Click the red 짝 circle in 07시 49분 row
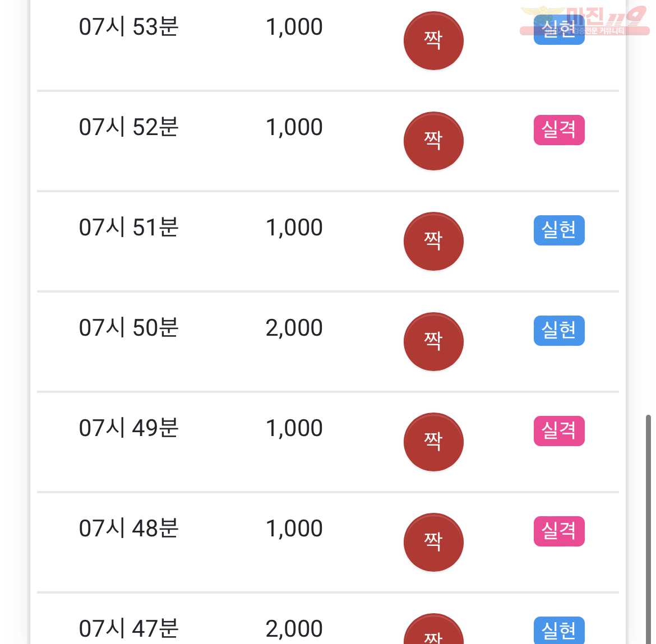 pos(433,442)
